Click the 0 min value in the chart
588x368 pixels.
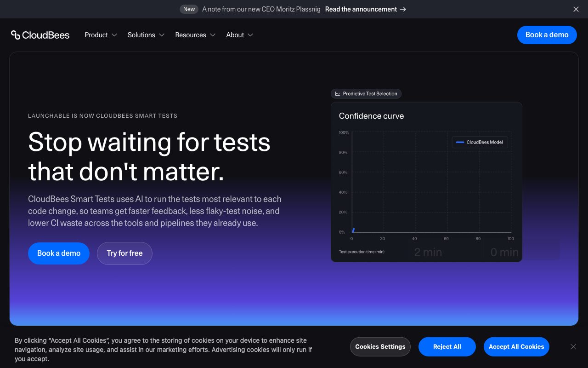pyautogui.click(x=504, y=252)
